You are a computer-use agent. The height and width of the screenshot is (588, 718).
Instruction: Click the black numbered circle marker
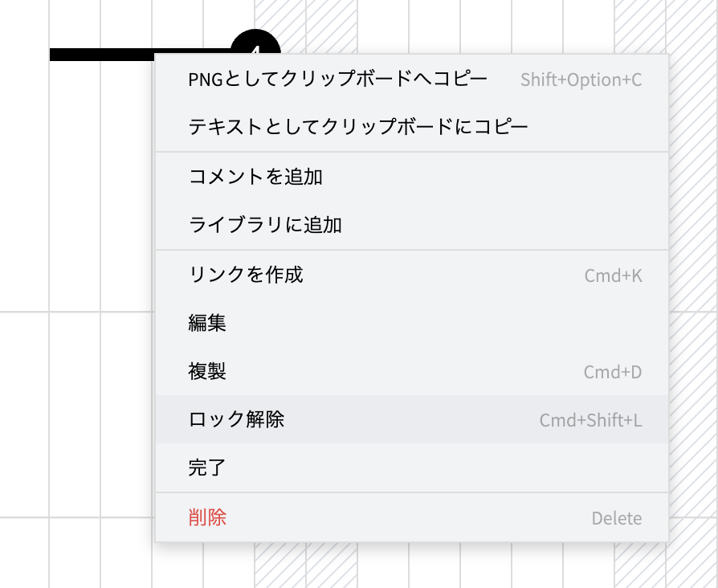coord(255,42)
